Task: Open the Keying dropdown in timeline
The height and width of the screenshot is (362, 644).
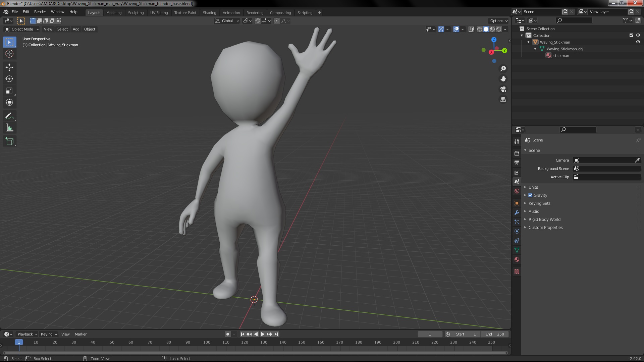Action: click(x=49, y=334)
